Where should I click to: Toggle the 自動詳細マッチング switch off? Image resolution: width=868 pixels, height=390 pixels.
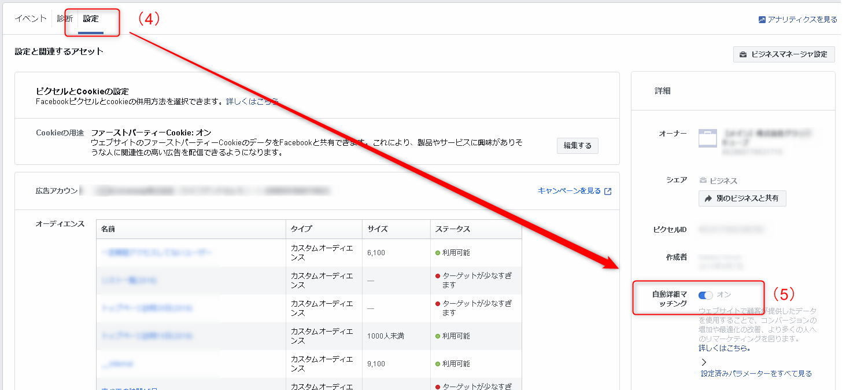click(706, 295)
